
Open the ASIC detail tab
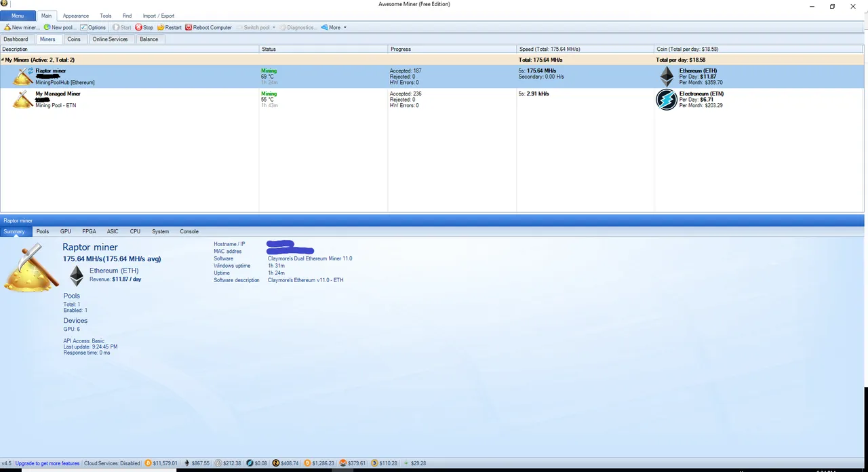[113, 231]
